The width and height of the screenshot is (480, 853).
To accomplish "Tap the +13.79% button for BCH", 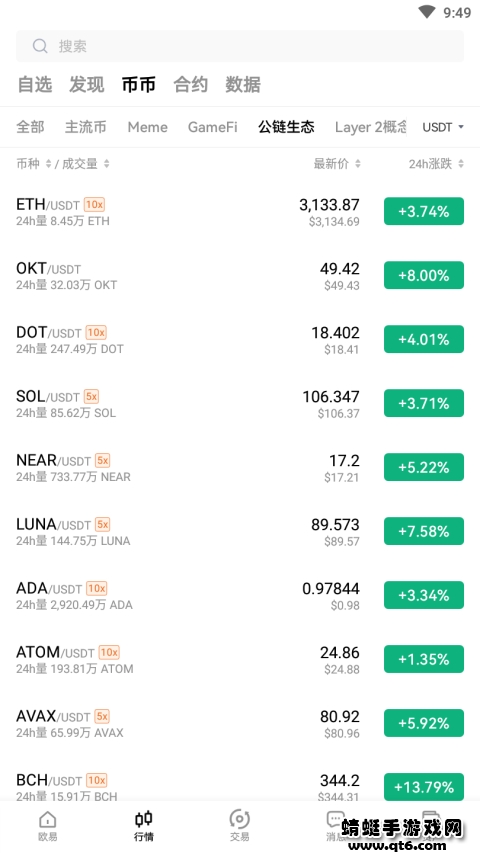I will pos(424,787).
